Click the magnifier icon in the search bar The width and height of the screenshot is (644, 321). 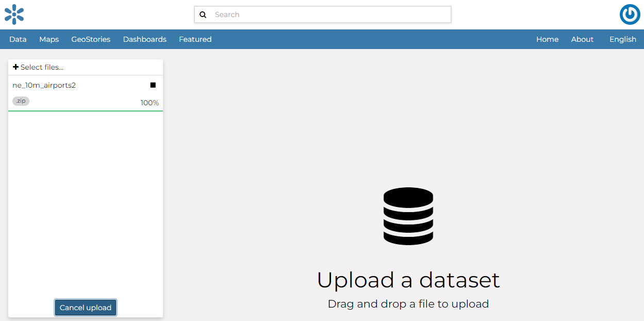203,14
